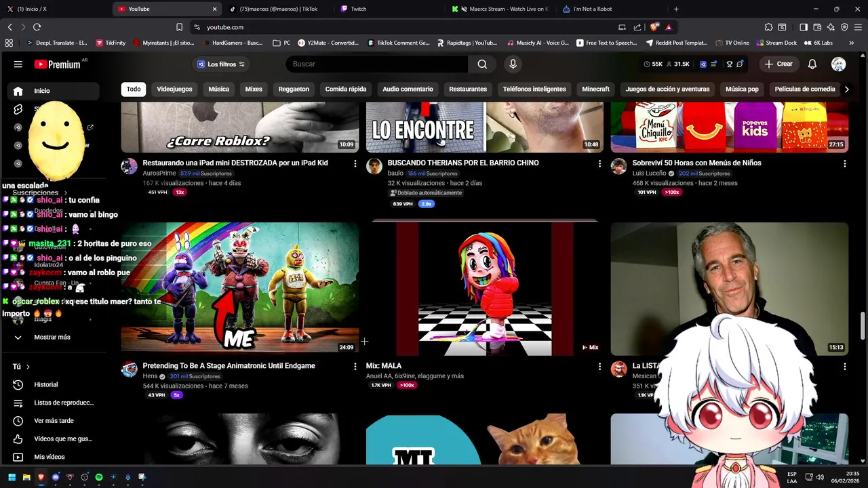This screenshot has width=868, height=488.
Task: Open the browser extensions puzzle icon
Action: (768, 27)
